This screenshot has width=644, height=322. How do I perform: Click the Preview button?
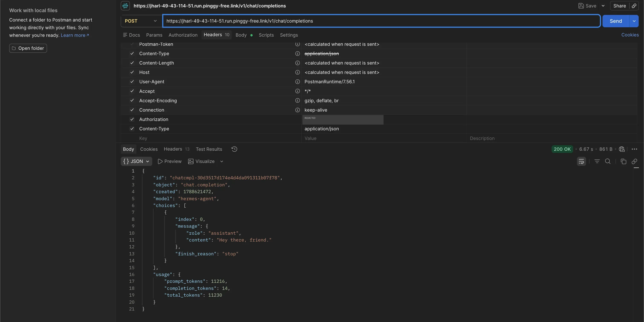pos(170,161)
